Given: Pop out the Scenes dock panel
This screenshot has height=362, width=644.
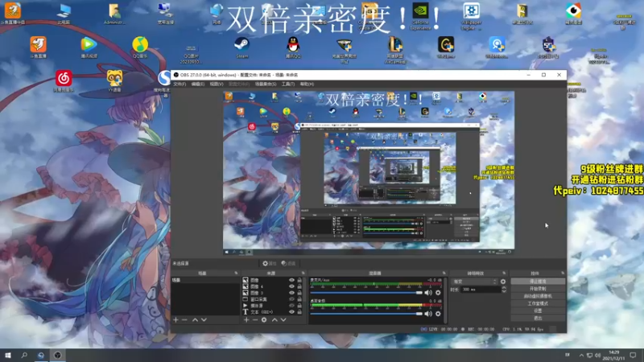Looking at the screenshot, I should coord(236,273).
